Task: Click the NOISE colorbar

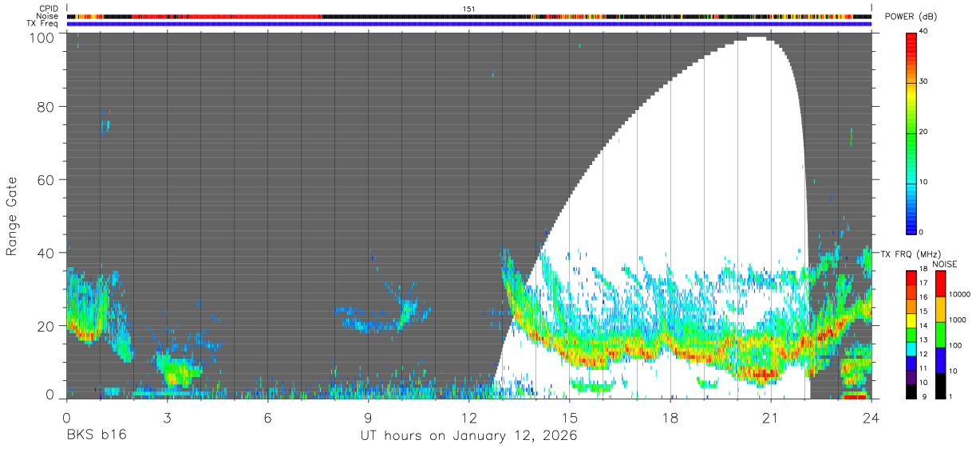Action: (x=940, y=334)
